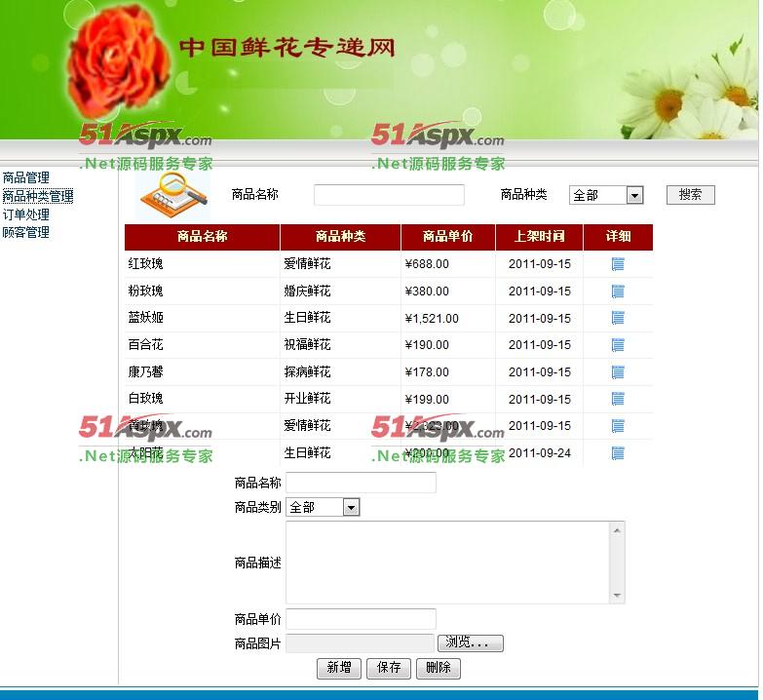
Task: Click the 祝福鲜花 category cell
Action: point(341,345)
